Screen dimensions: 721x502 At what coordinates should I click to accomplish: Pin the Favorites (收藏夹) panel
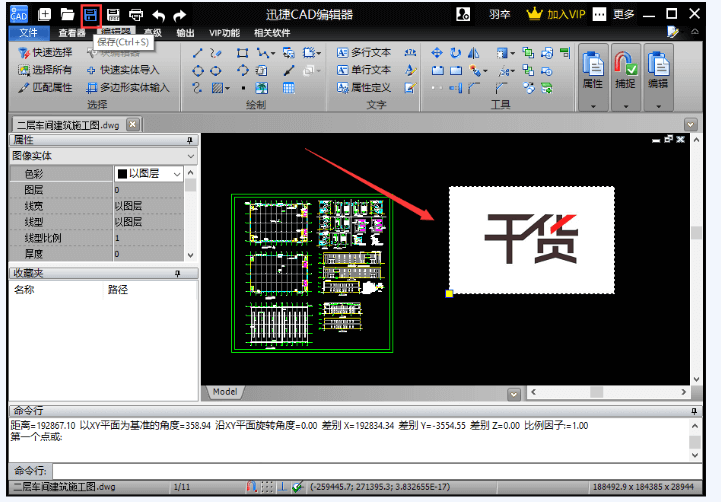177,274
